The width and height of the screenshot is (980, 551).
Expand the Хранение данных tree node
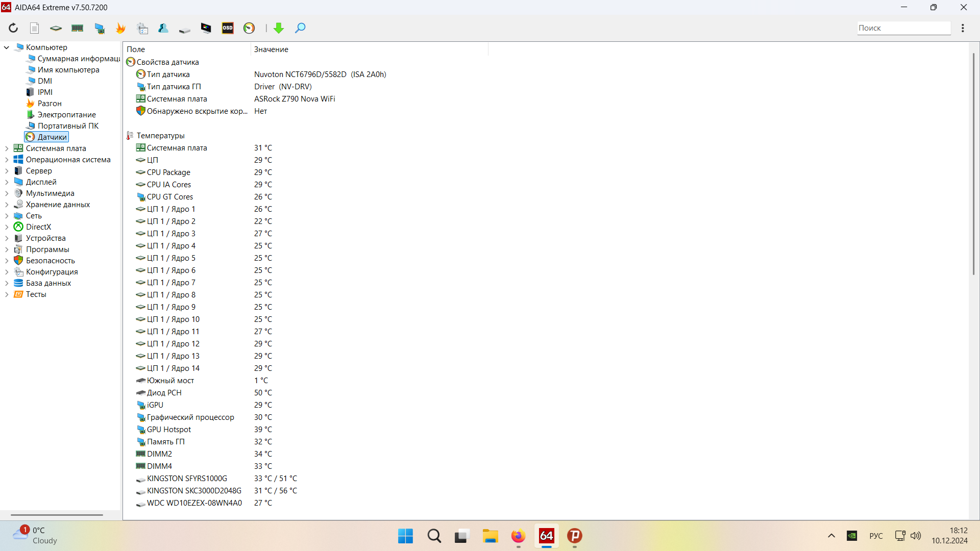7,205
